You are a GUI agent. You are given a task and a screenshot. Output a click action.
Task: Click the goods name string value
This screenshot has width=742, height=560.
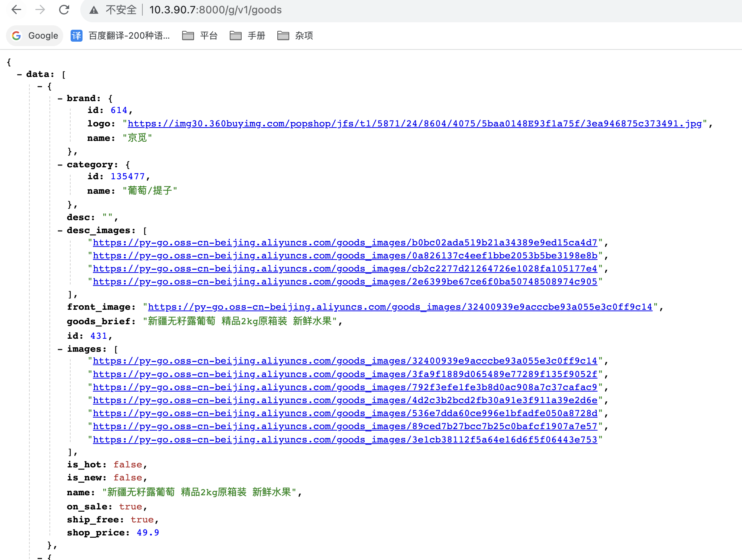[x=199, y=492]
